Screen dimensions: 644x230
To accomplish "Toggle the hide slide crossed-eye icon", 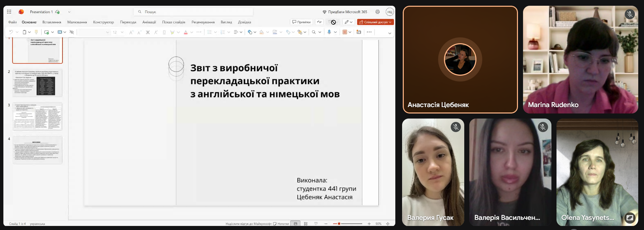I will (x=72, y=32).
